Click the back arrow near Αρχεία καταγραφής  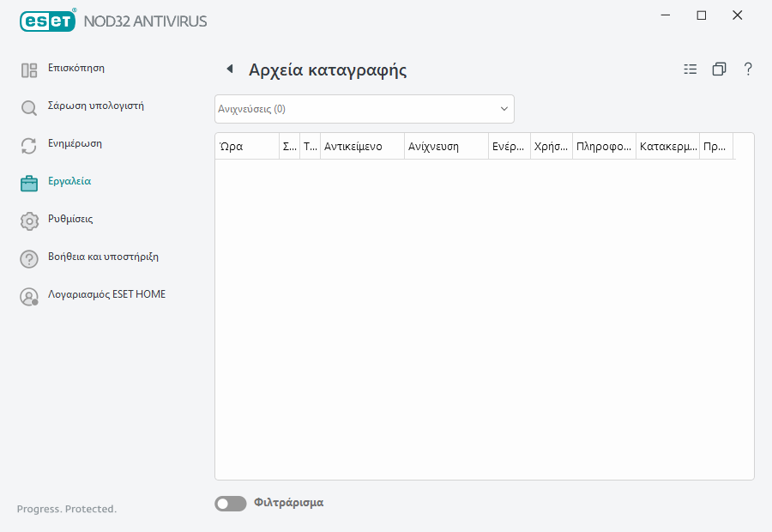tap(229, 69)
